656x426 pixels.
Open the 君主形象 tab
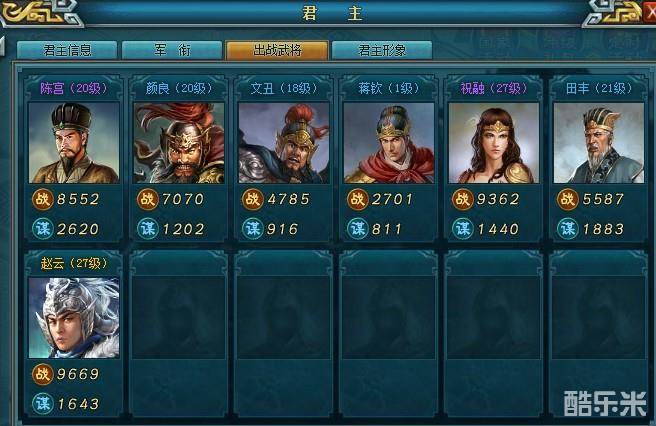click(x=382, y=50)
